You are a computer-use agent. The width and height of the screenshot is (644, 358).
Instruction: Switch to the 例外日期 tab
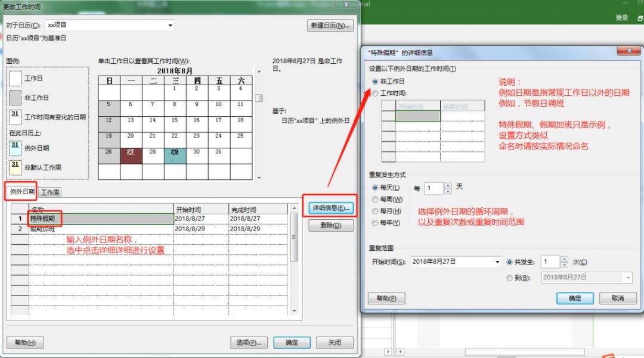click(x=22, y=191)
